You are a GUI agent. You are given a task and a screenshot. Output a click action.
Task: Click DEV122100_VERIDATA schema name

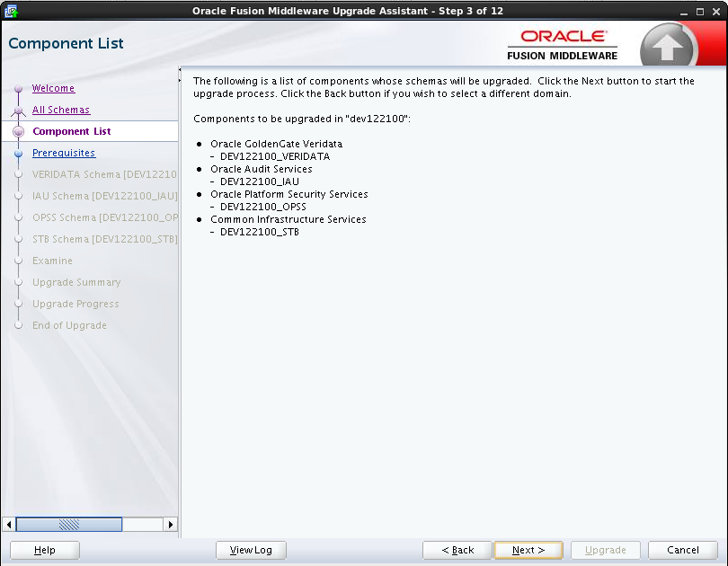click(x=275, y=156)
